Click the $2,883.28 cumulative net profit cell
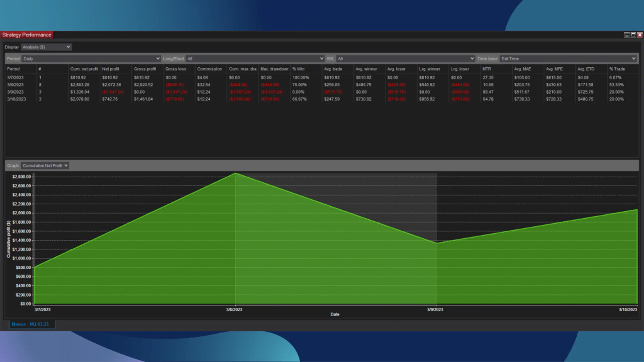 point(80,85)
